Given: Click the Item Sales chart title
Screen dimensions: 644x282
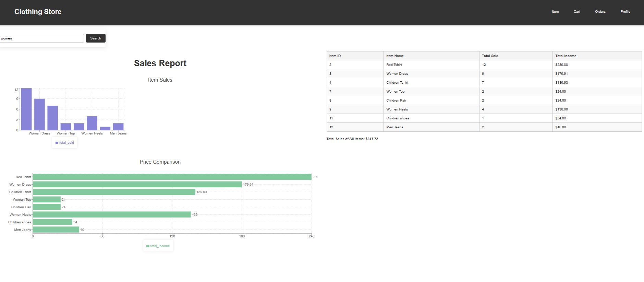Looking at the screenshot, I should pos(160,80).
